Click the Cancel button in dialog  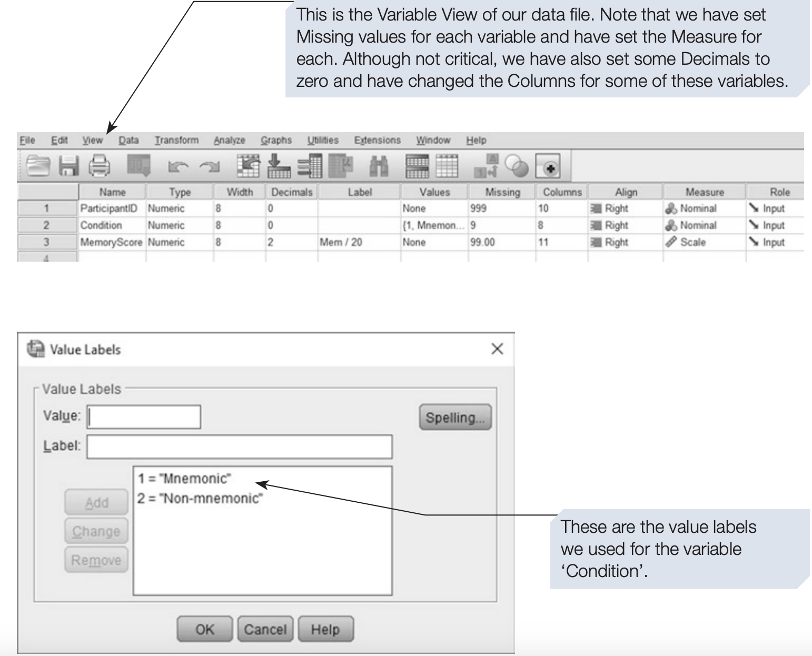point(265,629)
